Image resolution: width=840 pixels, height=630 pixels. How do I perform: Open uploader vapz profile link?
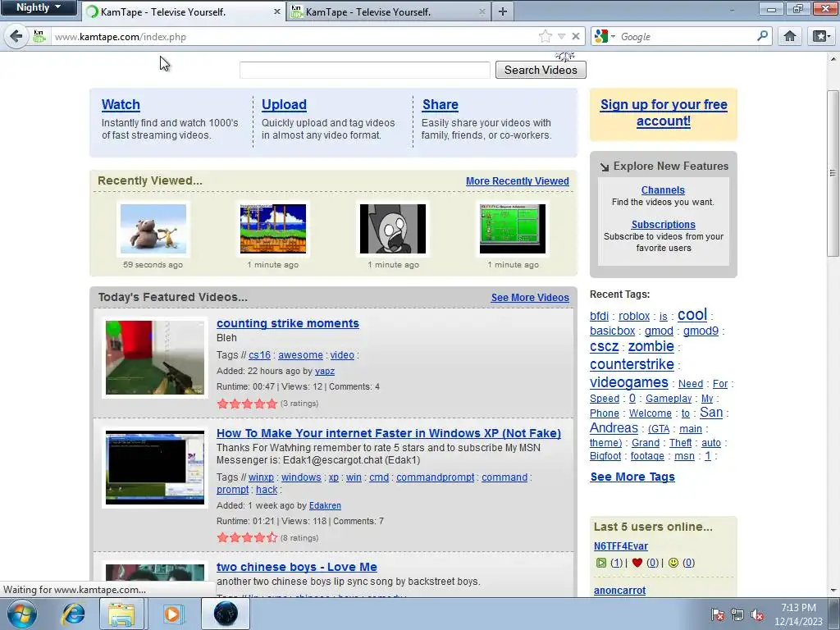click(x=325, y=371)
